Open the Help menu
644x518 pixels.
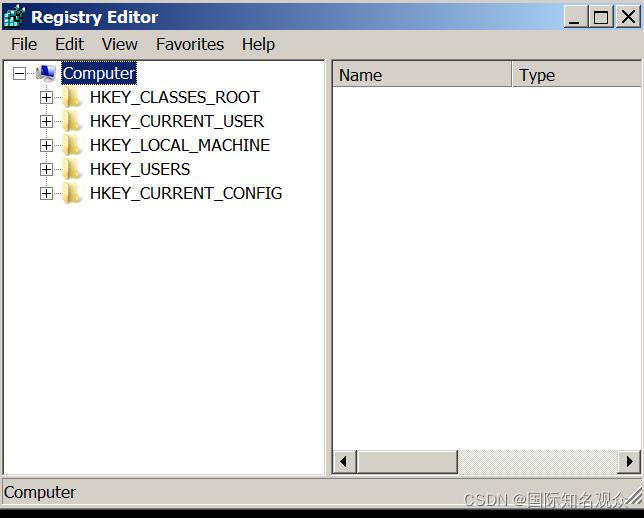coord(258,44)
